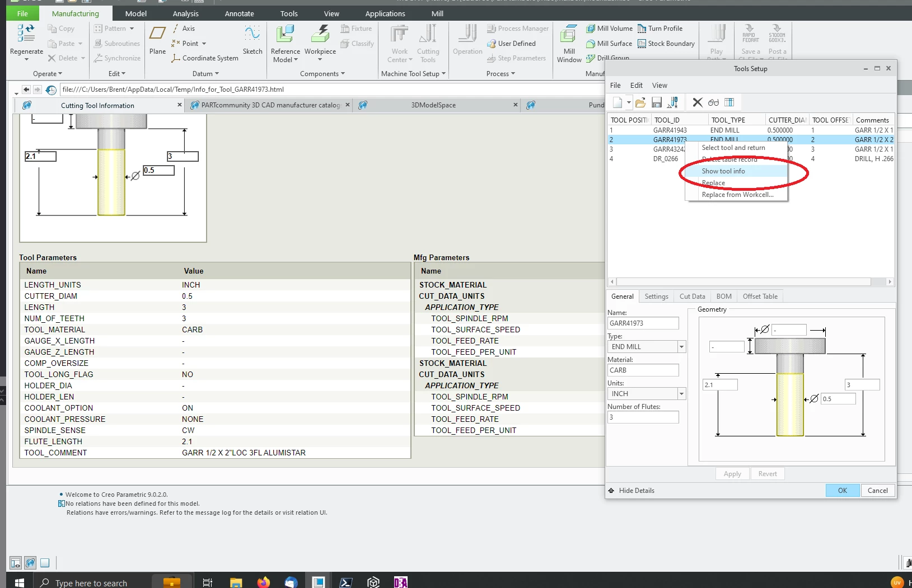Open the Windows Start menu
The height and width of the screenshot is (588, 912).
point(20,582)
